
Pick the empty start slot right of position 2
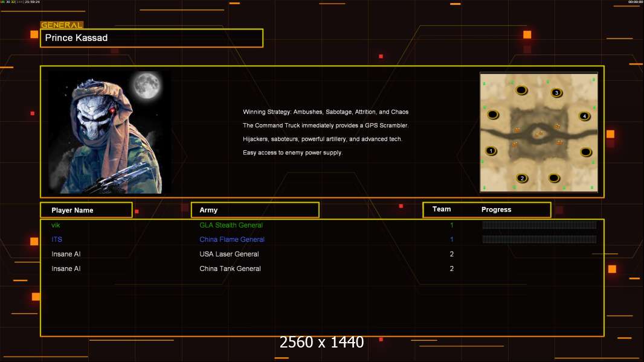(554, 178)
